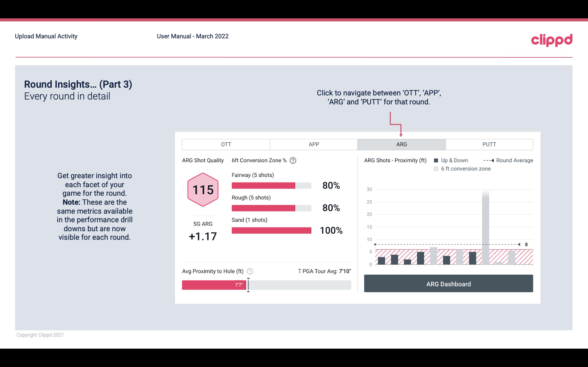Click the hexagon ARG Shot Quality icon
Screen dimensions: 588x367
pyautogui.click(x=202, y=189)
